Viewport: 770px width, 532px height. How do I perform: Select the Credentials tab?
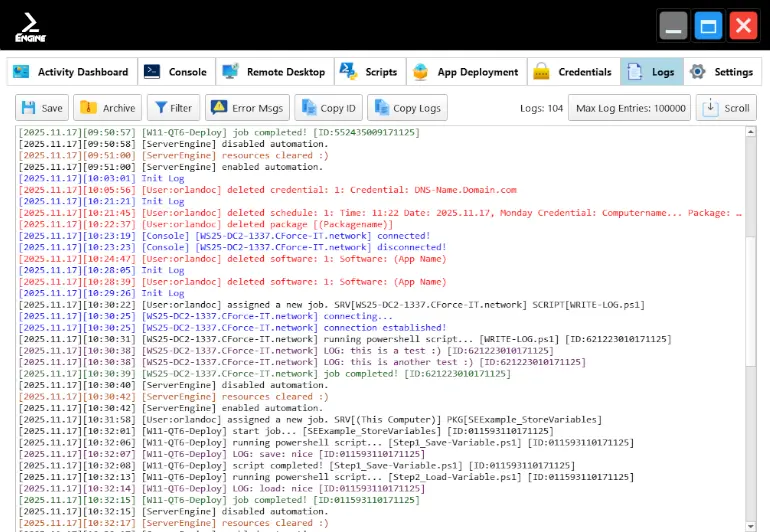coord(573,72)
